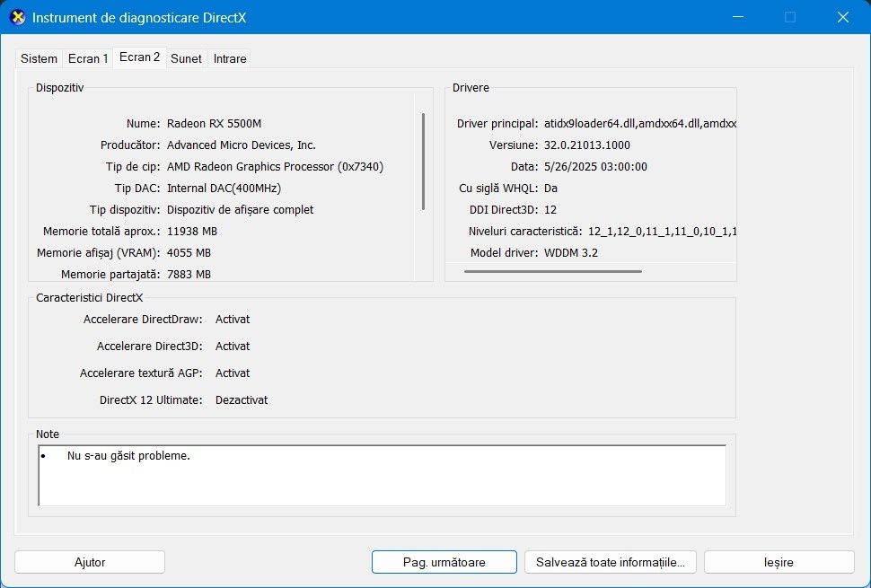Minimize the DirectX diagnostic window
This screenshot has height=588, width=871.
pyautogui.click(x=738, y=17)
